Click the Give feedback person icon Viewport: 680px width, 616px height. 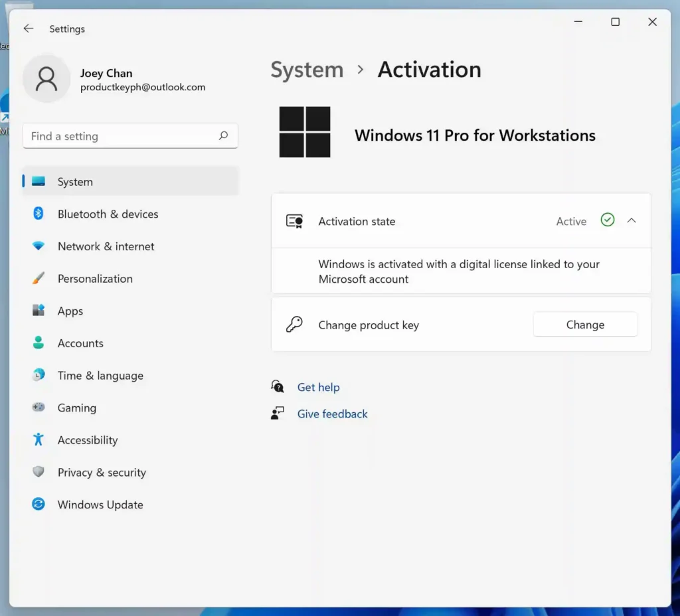[278, 413]
